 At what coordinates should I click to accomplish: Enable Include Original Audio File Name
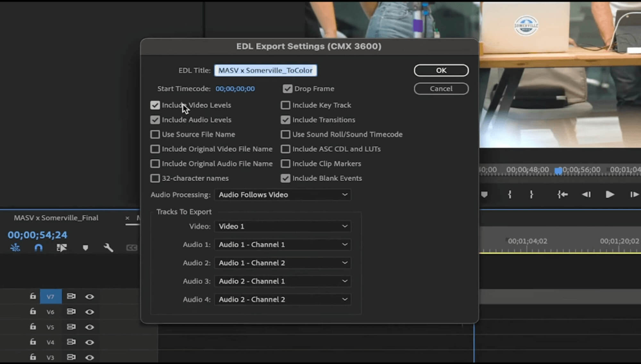pos(155,164)
